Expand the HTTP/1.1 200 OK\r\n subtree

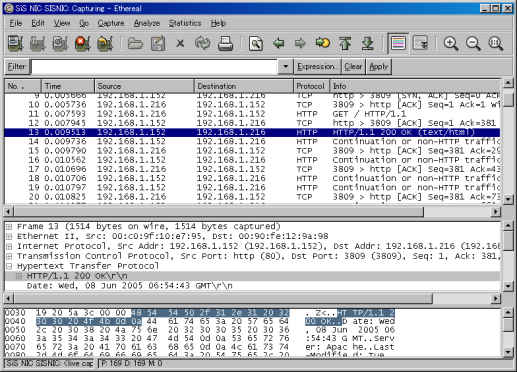click(19, 276)
